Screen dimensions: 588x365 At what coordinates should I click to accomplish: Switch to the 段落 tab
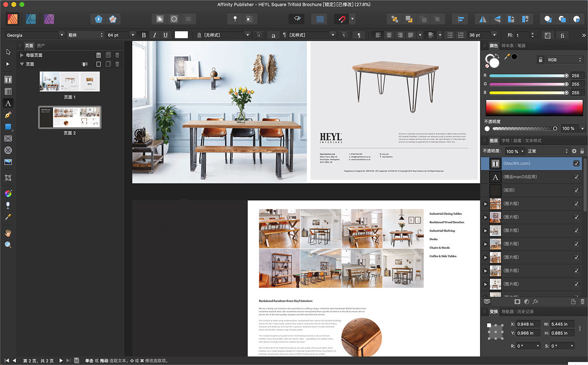517,141
